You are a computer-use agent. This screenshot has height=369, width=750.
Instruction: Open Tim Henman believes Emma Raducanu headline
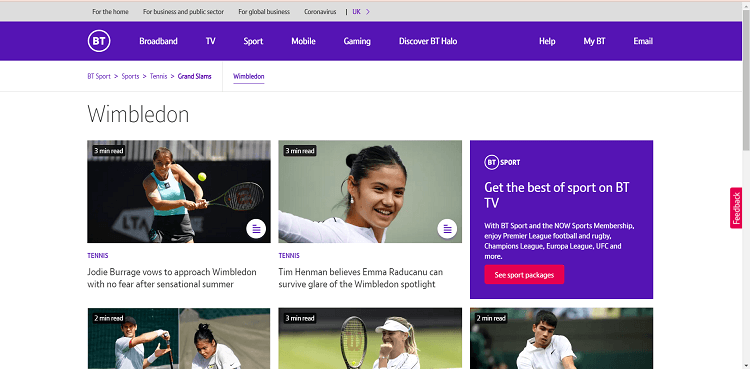[361, 278]
